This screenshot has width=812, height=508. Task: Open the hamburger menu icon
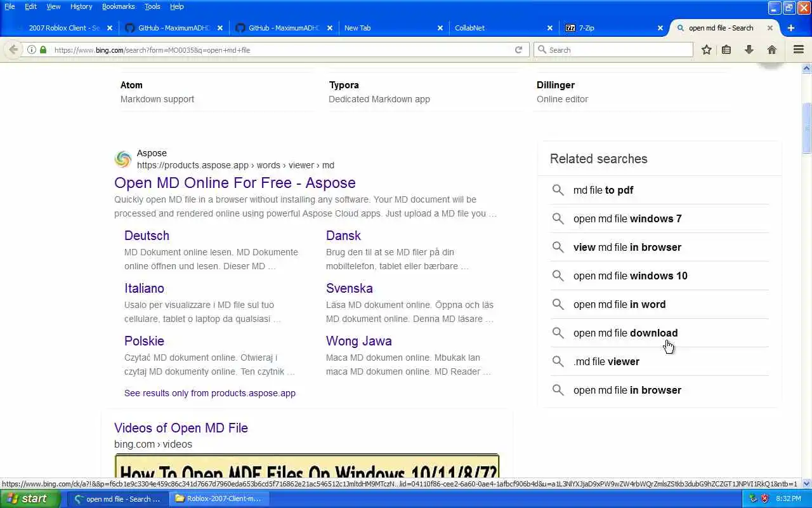[x=799, y=50]
